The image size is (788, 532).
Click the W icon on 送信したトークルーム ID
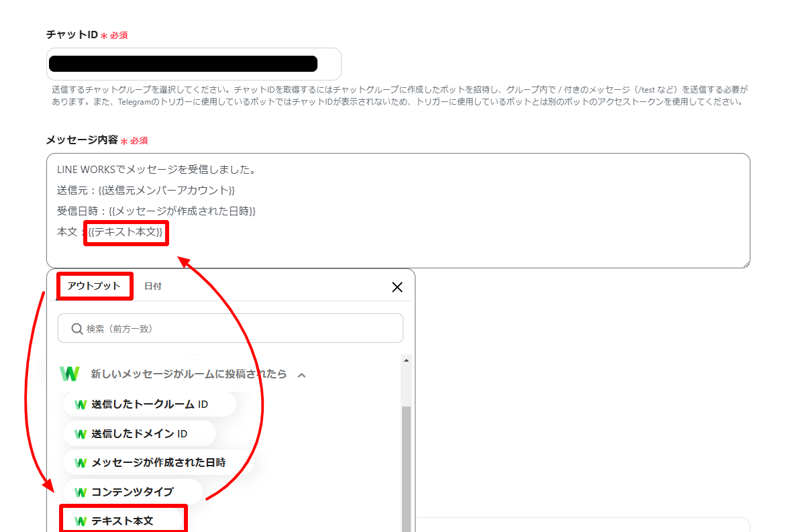click(81, 405)
